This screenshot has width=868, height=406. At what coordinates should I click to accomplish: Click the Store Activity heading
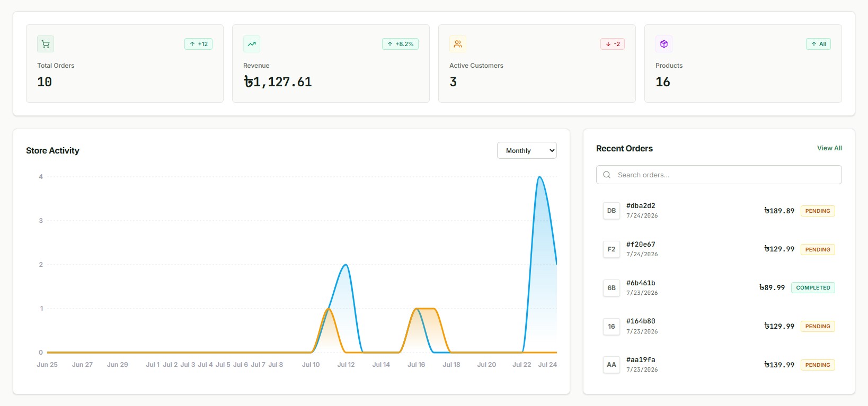coord(52,150)
